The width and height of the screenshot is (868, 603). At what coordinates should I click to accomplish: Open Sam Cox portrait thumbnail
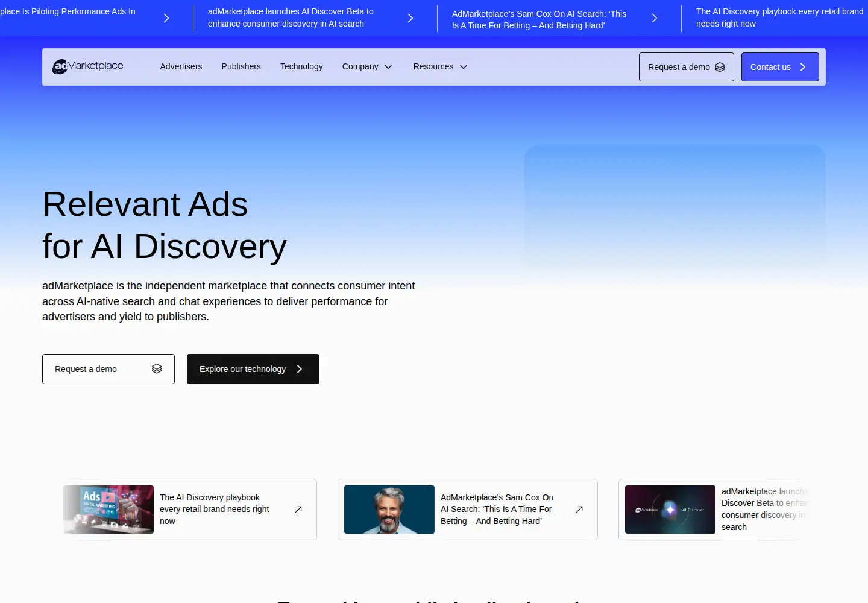point(389,510)
